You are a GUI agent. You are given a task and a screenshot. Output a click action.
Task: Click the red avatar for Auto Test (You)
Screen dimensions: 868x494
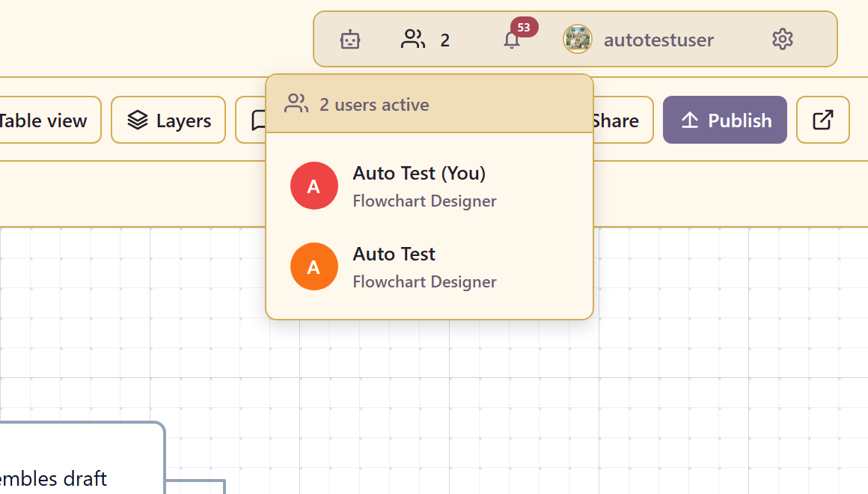coord(314,186)
